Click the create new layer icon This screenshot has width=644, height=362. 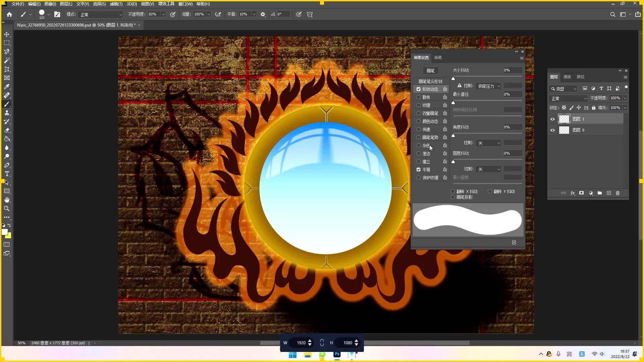(x=609, y=193)
